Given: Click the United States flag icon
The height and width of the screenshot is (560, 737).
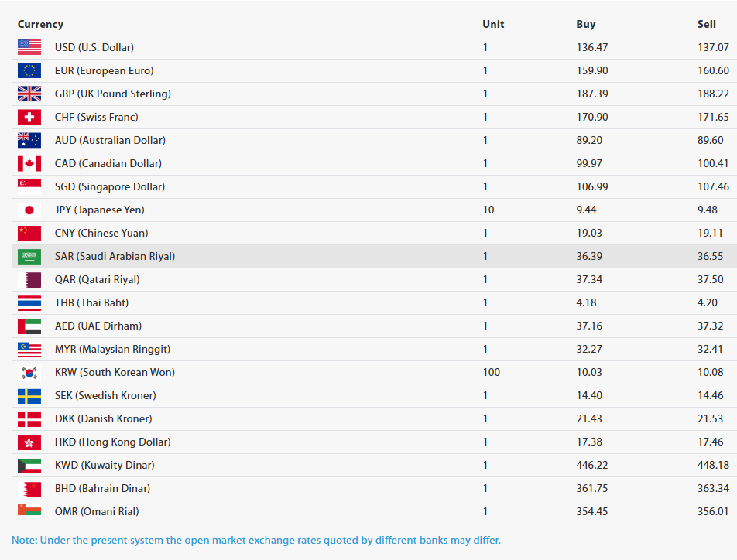Looking at the screenshot, I should 29,47.
